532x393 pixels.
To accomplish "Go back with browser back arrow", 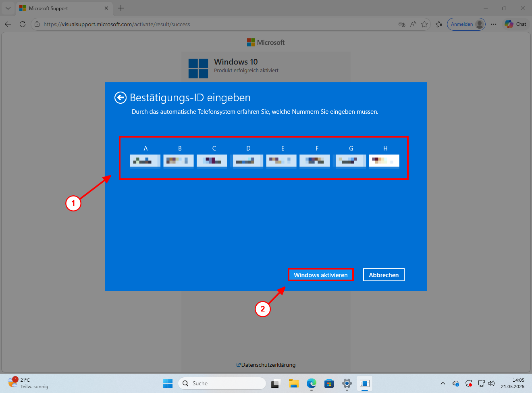I will point(8,24).
